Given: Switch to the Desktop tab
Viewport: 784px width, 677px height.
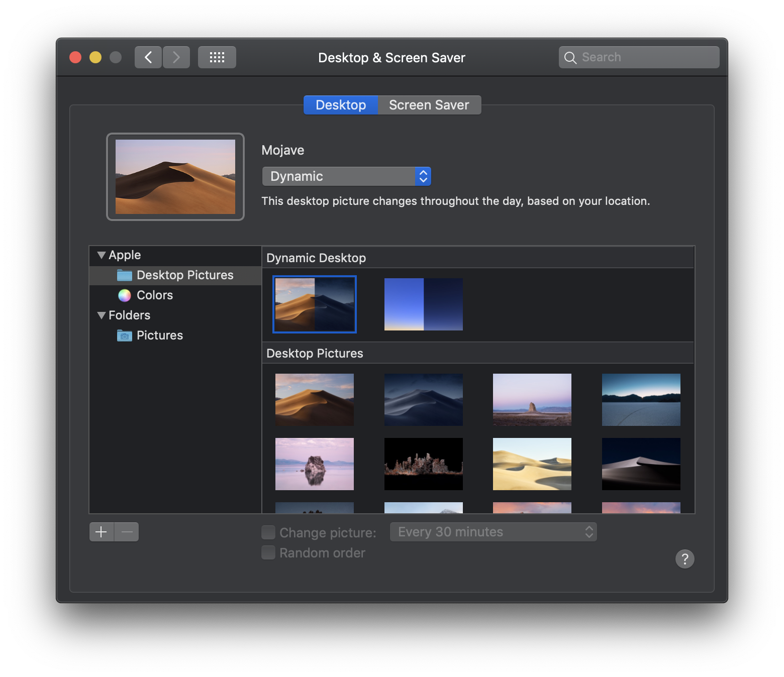Looking at the screenshot, I should click(x=341, y=105).
